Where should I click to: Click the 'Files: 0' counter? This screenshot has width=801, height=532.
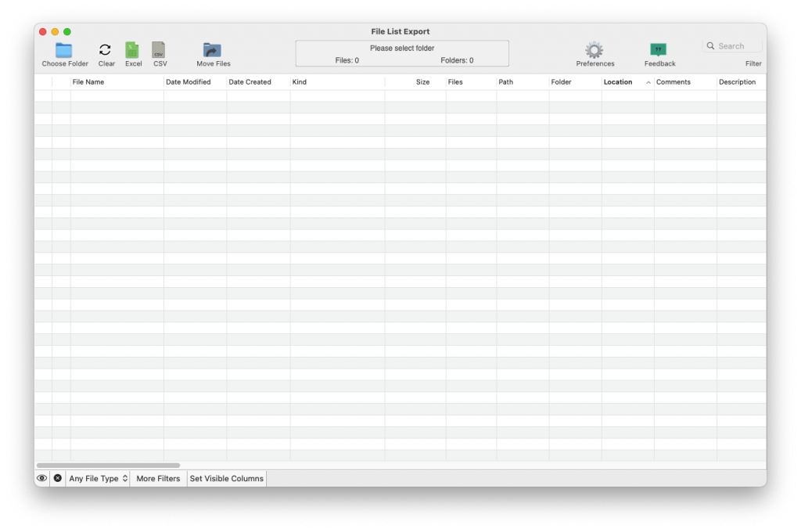pyautogui.click(x=347, y=60)
